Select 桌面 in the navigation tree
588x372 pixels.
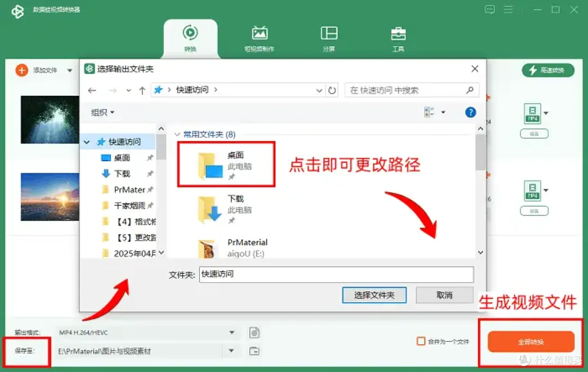coord(122,158)
